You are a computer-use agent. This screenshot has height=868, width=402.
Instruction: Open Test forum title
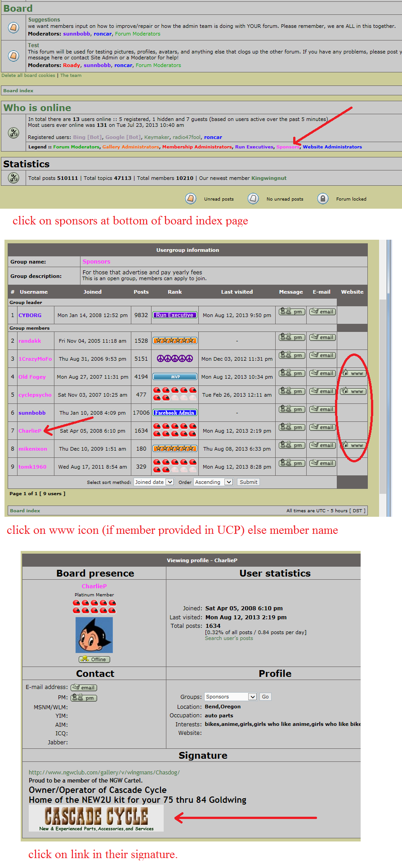click(34, 45)
